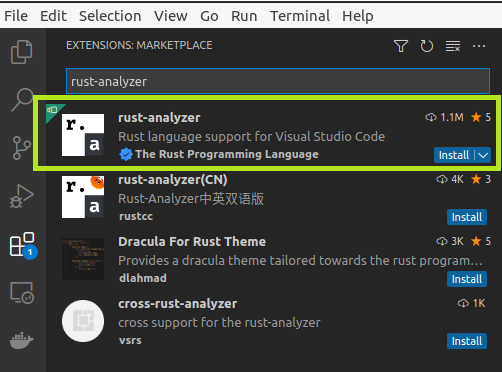Open the Extensions view icon
This screenshot has width=502, height=372.
(x=23, y=245)
